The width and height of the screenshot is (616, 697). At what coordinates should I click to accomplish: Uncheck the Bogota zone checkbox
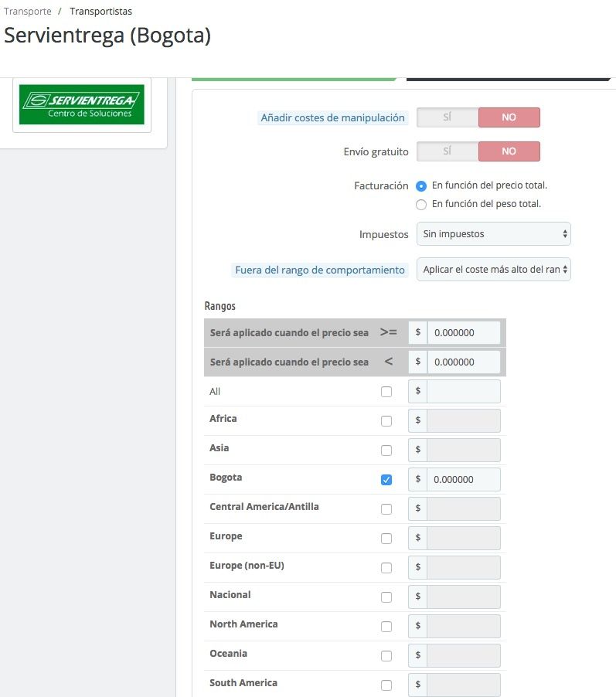(386, 480)
